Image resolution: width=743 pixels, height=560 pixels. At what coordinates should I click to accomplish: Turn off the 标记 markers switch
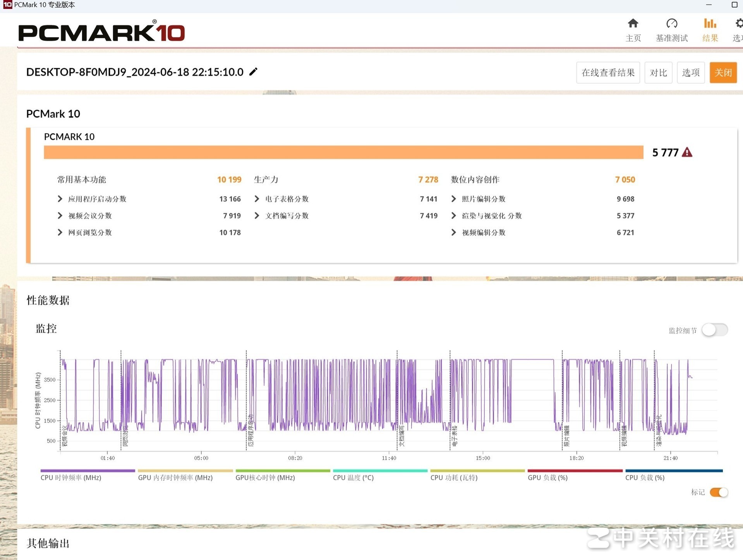(719, 492)
